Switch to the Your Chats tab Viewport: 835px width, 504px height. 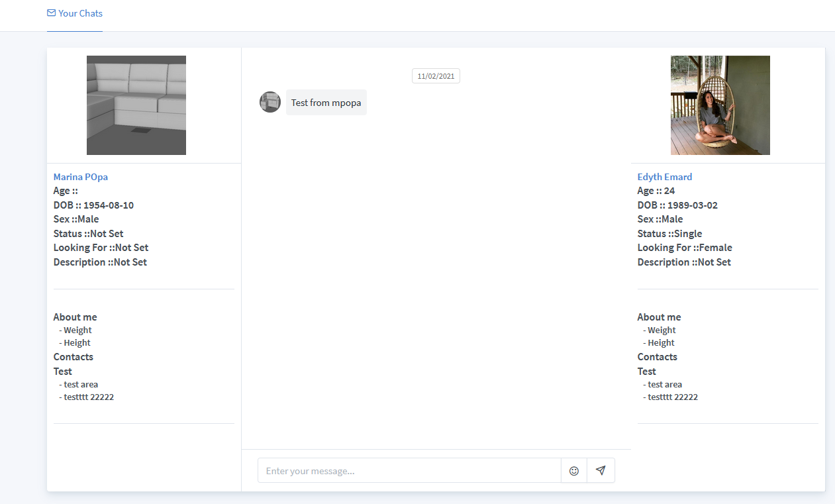pyautogui.click(x=75, y=13)
